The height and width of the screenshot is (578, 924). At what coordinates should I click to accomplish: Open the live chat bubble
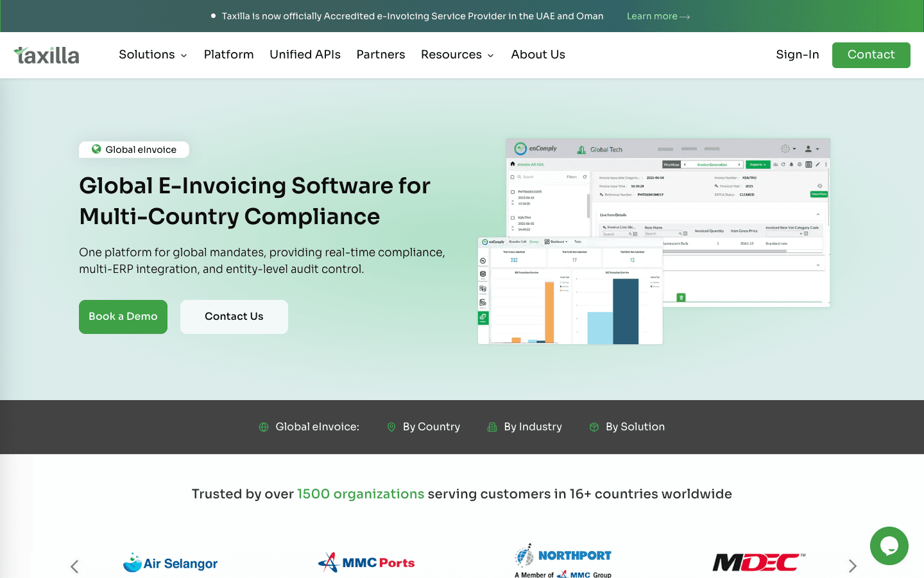(x=889, y=546)
